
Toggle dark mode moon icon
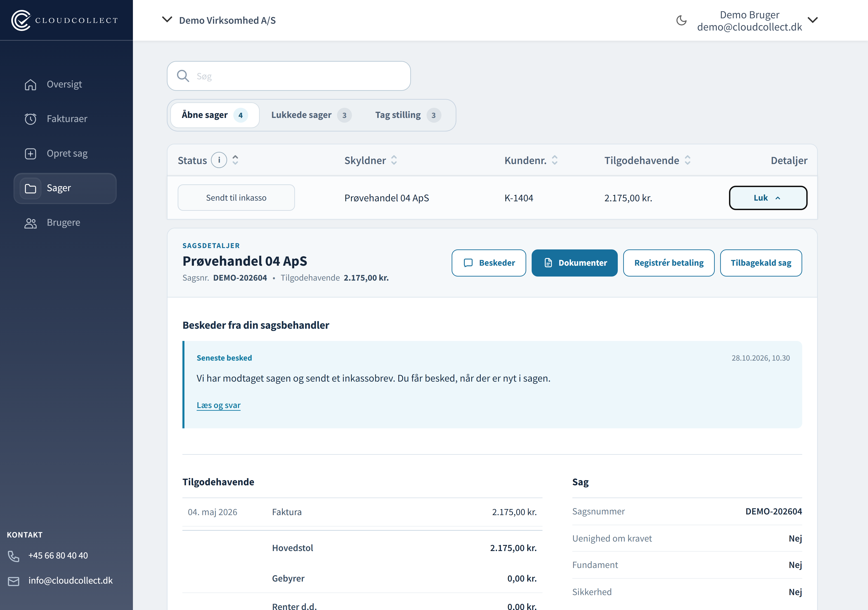tap(681, 20)
